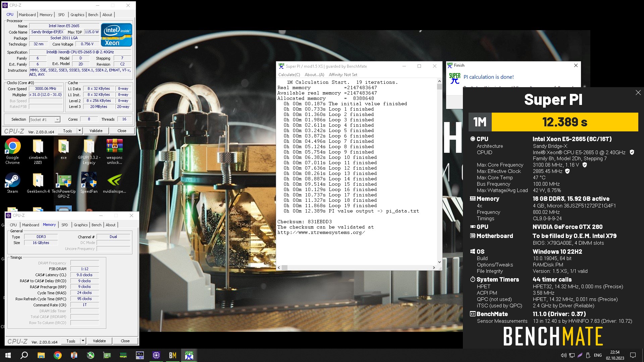Expand Tools arrow in bottom CPU-Z window

point(83,341)
